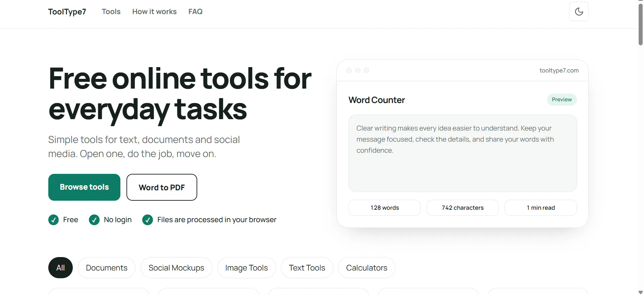Open the How it works nav link
Screen dimensions: 644x295
(154, 12)
